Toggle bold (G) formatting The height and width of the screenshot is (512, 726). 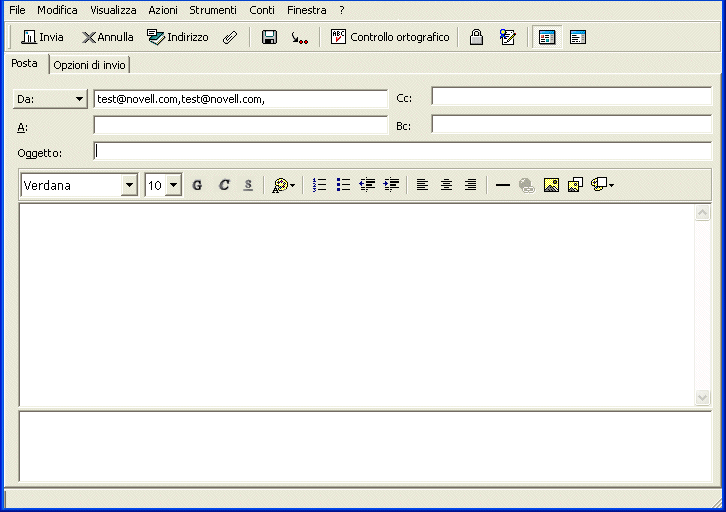pos(197,185)
